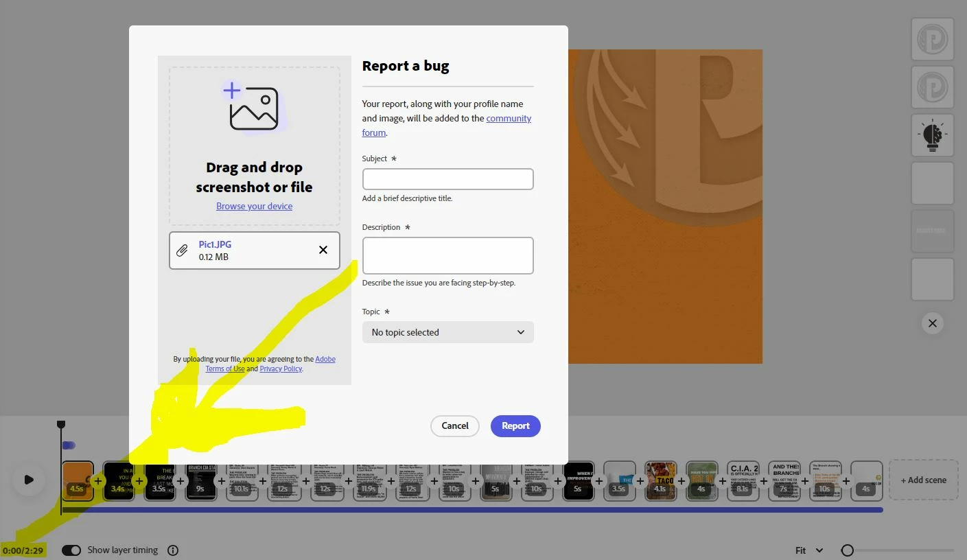Click the Pic1.JPG file name

coord(215,244)
